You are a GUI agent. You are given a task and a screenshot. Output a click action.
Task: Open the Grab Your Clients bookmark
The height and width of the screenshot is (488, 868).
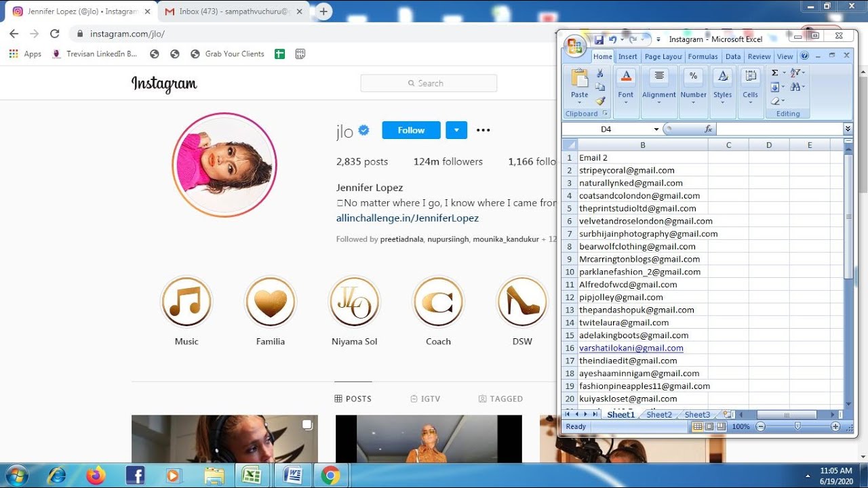(x=227, y=54)
